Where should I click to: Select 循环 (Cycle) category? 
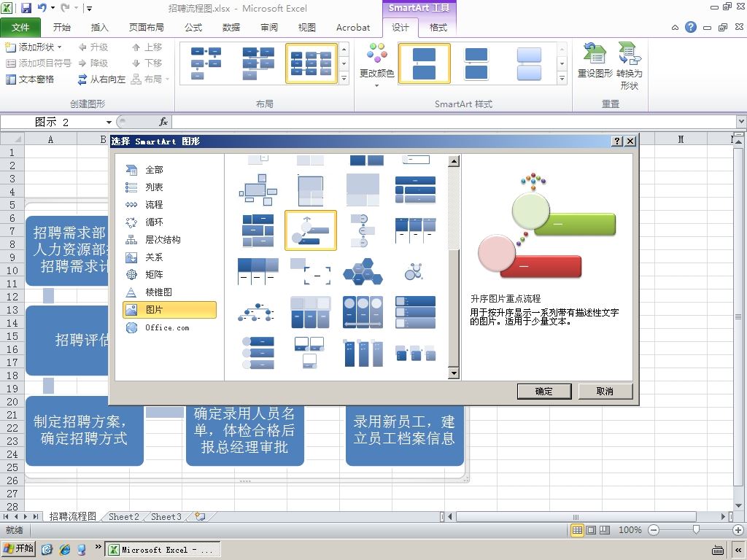(169, 222)
